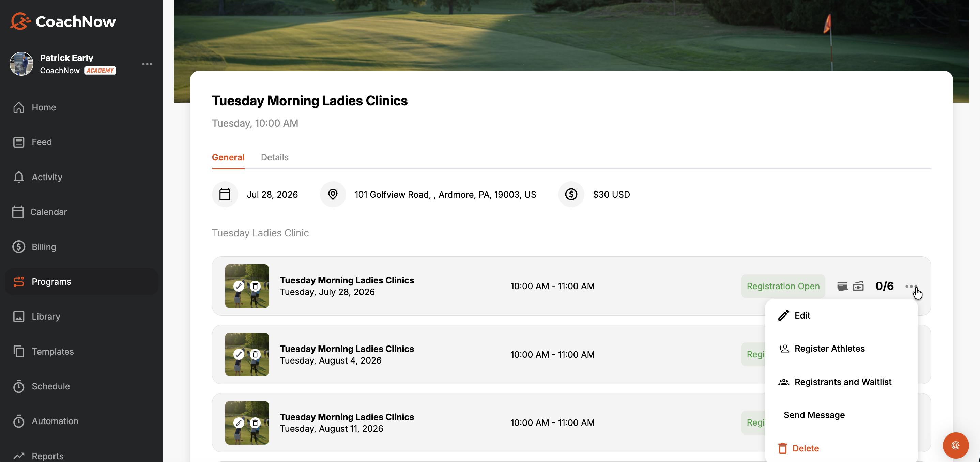This screenshot has height=462, width=980.
Task: Click the Programs route icon
Action: coord(19,281)
